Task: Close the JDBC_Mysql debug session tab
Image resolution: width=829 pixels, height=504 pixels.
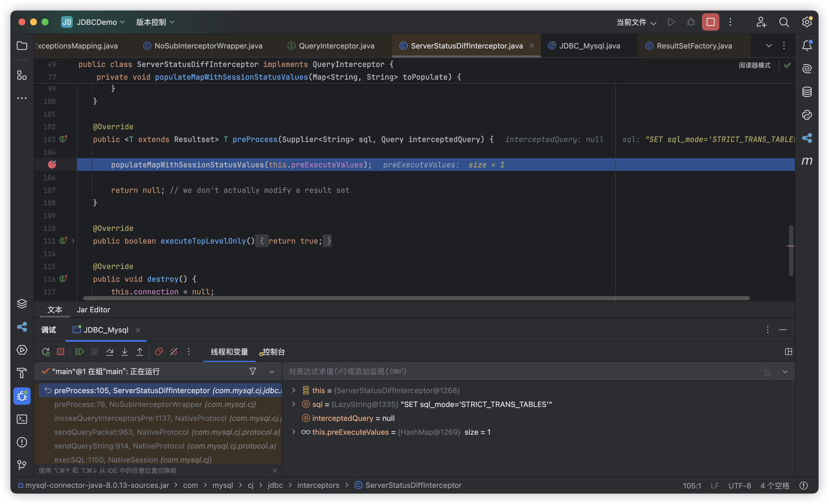Action: pyautogui.click(x=138, y=330)
